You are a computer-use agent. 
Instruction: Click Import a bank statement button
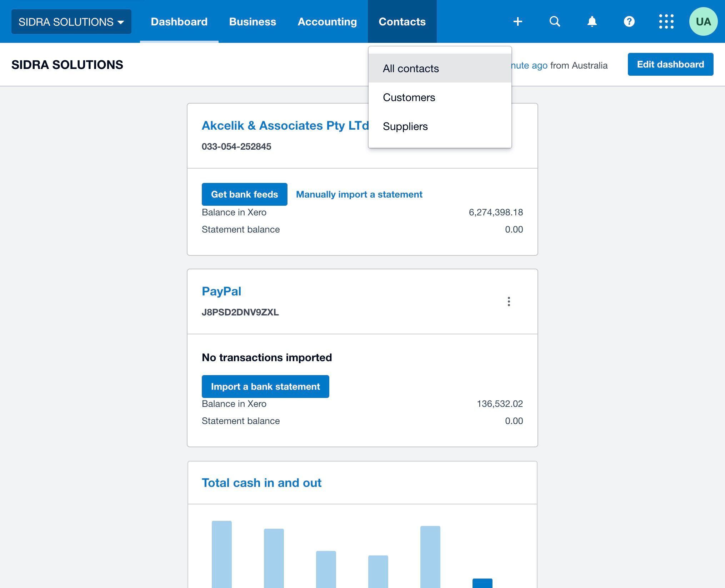265,387
